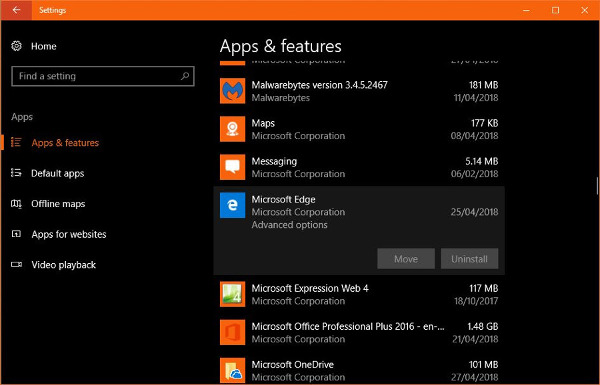Click the Malwarebytes app icon
This screenshot has width=600, height=385.
[x=232, y=91]
